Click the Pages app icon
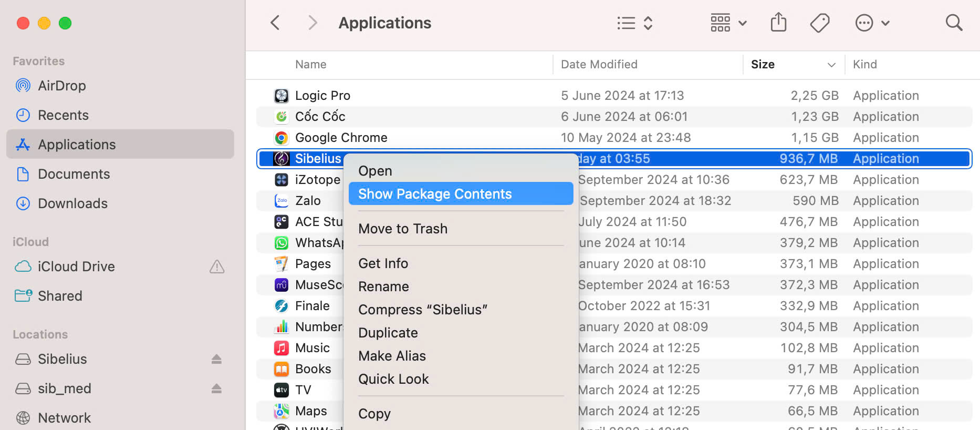 click(x=282, y=264)
